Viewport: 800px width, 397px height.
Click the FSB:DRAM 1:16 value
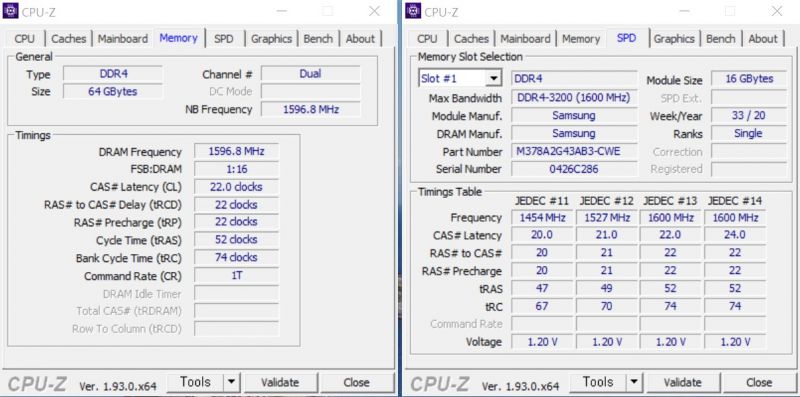click(x=236, y=169)
